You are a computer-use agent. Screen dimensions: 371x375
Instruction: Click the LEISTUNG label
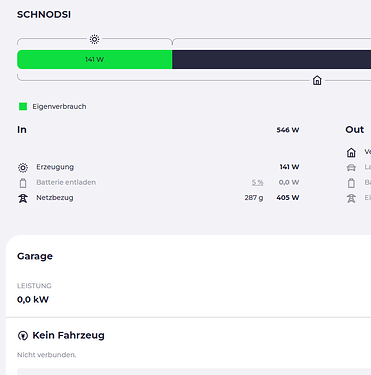click(34, 286)
